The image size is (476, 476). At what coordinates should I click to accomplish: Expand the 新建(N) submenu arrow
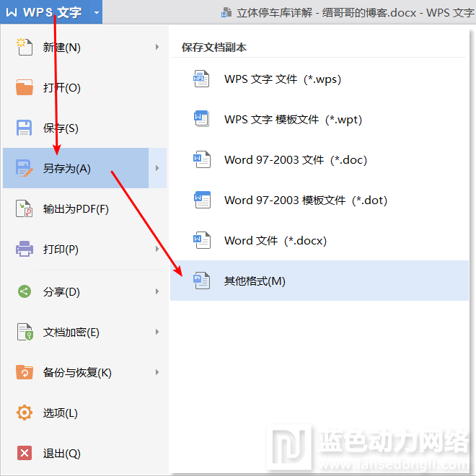coord(157,48)
